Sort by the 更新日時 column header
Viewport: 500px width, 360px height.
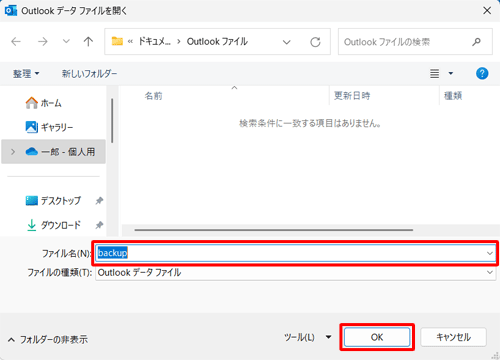pyautogui.click(x=352, y=96)
